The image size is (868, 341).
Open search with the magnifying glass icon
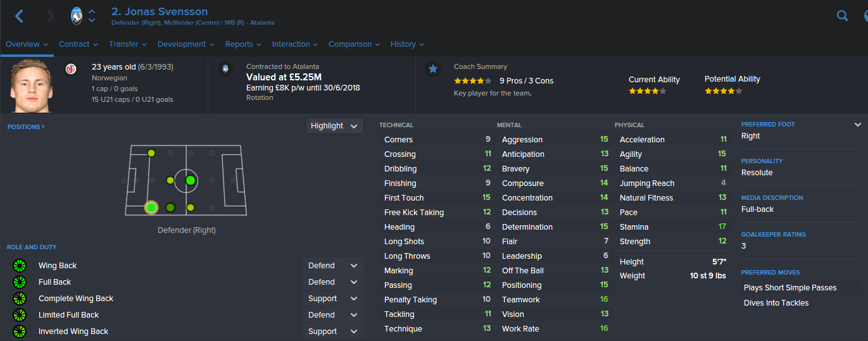click(x=842, y=16)
